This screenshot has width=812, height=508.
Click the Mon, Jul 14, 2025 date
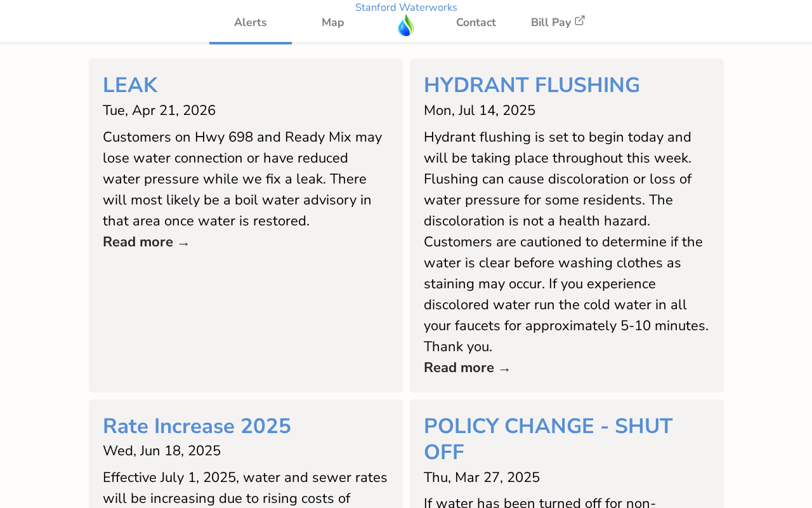(480, 110)
